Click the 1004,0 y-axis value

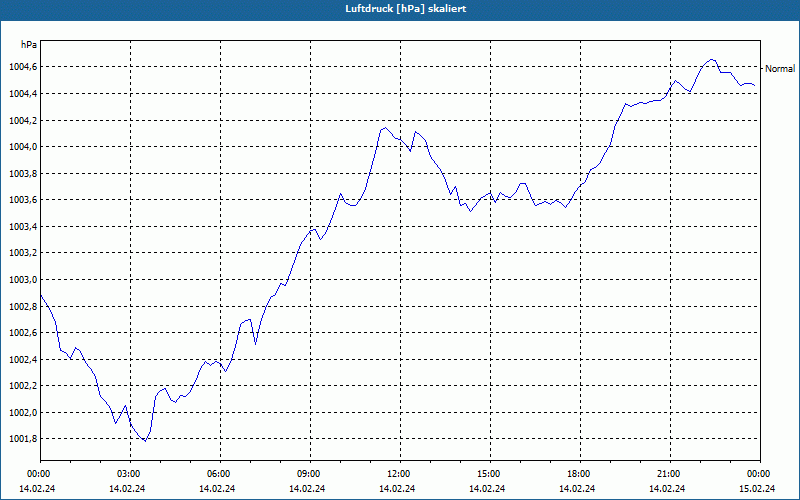pos(22,147)
